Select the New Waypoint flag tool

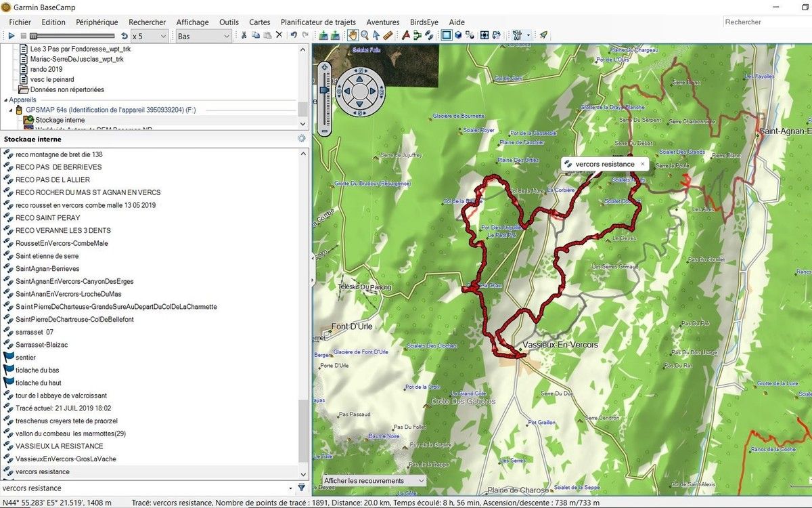[x=406, y=35]
